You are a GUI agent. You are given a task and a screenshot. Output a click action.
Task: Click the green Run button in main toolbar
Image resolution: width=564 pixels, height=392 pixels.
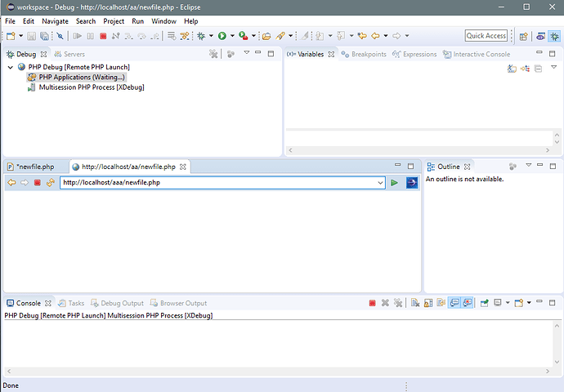click(x=222, y=36)
